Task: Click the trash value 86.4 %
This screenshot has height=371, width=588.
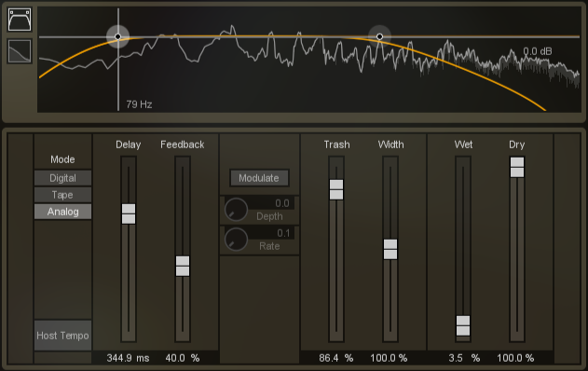Action: click(x=336, y=358)
